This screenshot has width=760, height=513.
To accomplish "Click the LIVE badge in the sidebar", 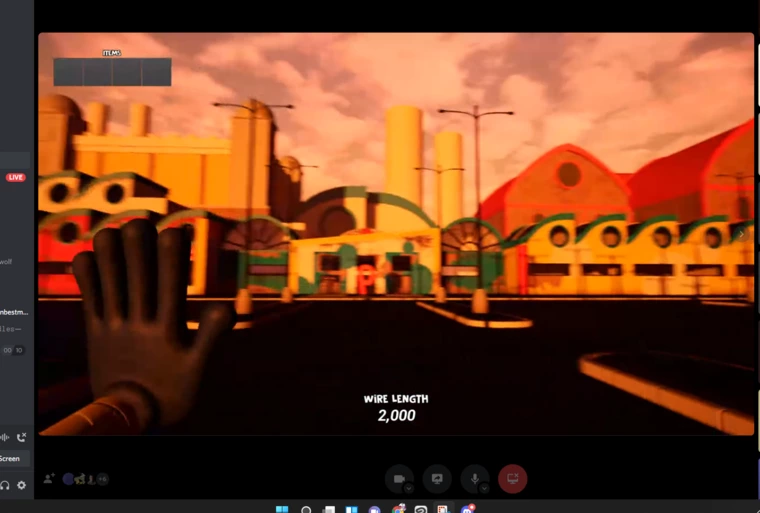I will pos(16,177).
